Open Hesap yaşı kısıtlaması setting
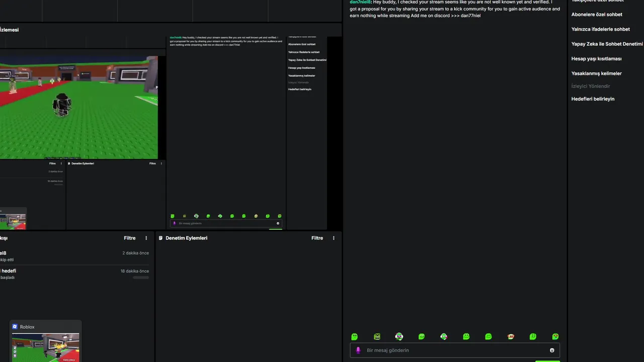The width and height of the screenshot is (644, 362). (x=597, y=59)
